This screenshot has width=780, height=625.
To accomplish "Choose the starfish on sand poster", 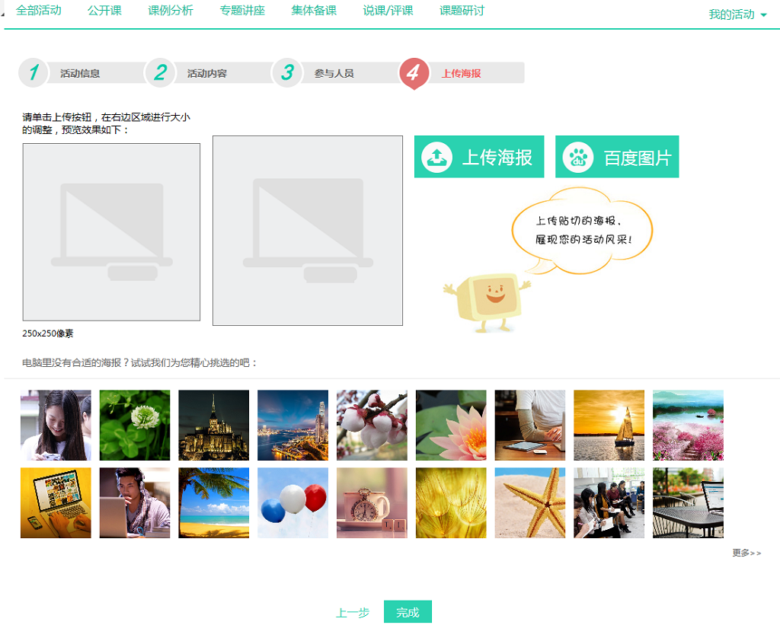I will [x=530, y=503].
